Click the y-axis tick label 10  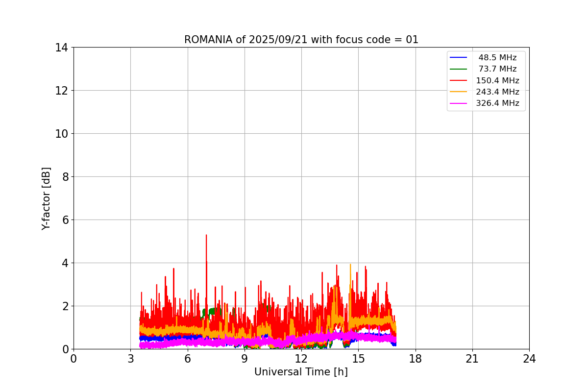click(x=61, y=134)
